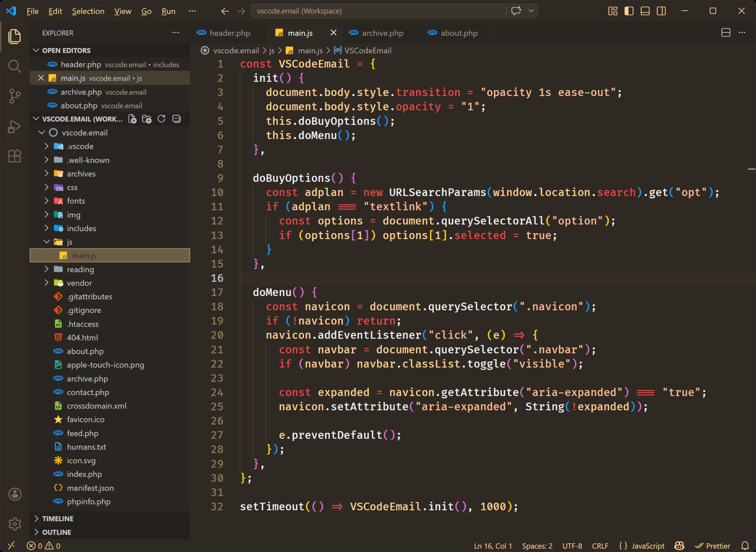Switch to the archive.php tab

pos(383,33)
